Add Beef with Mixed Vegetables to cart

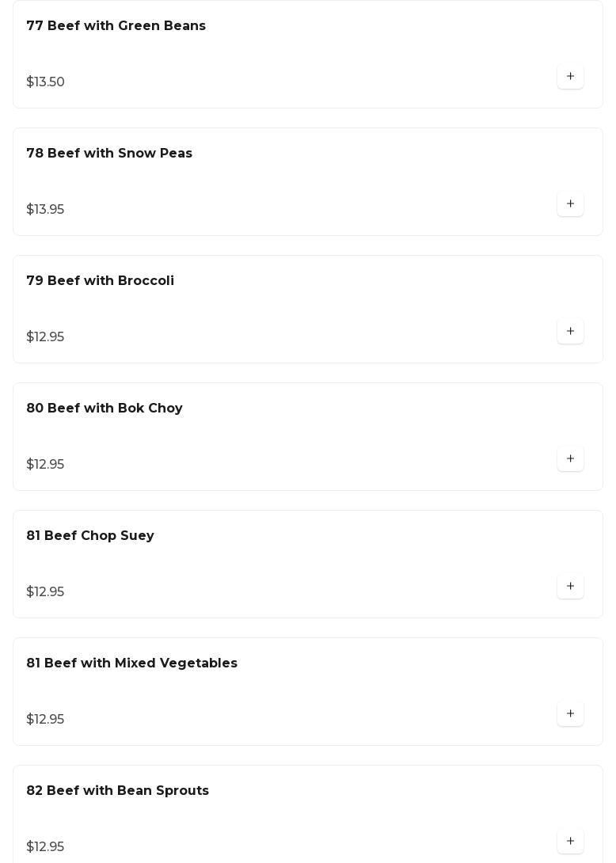coord(570,714)
